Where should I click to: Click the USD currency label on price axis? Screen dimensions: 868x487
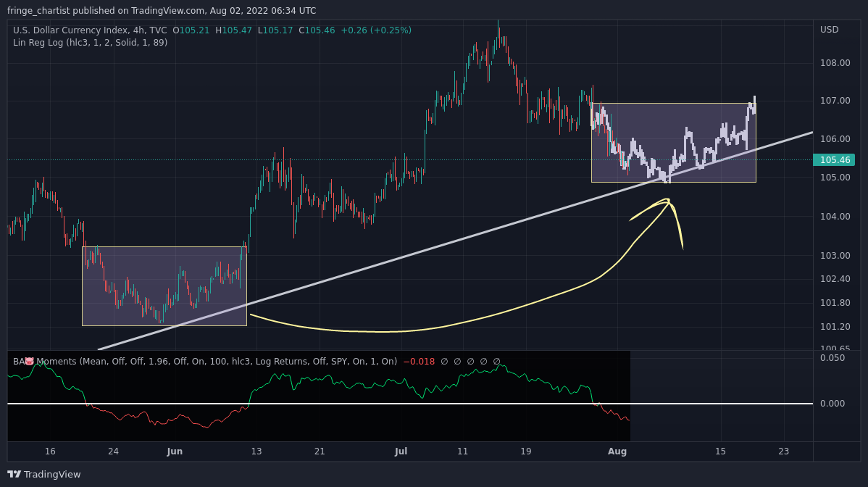[x=830, y=30]
